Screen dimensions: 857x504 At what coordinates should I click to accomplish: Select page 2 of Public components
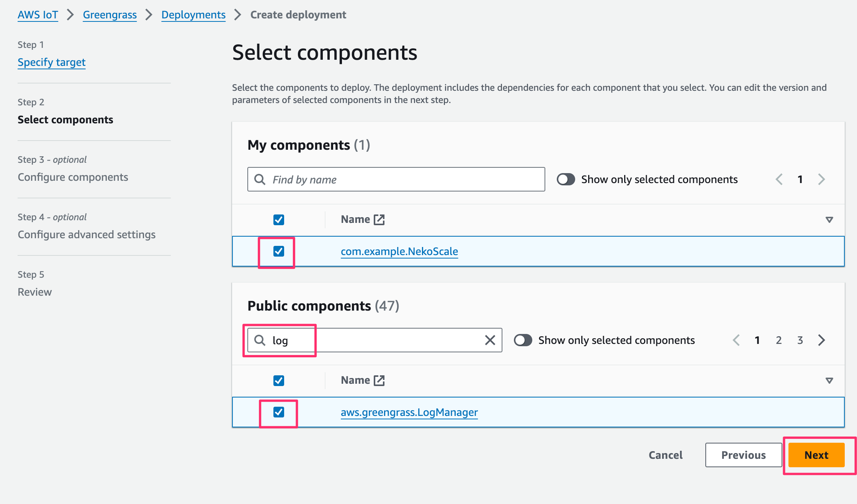[x=778, y=340]
